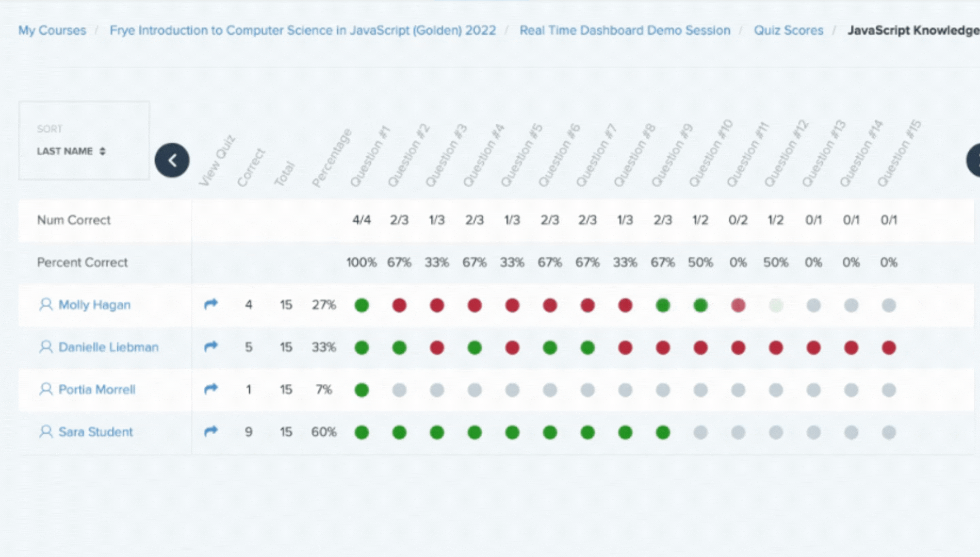Go to My Courses breadcrumb

pyautogui.click(x=52, y=30)
